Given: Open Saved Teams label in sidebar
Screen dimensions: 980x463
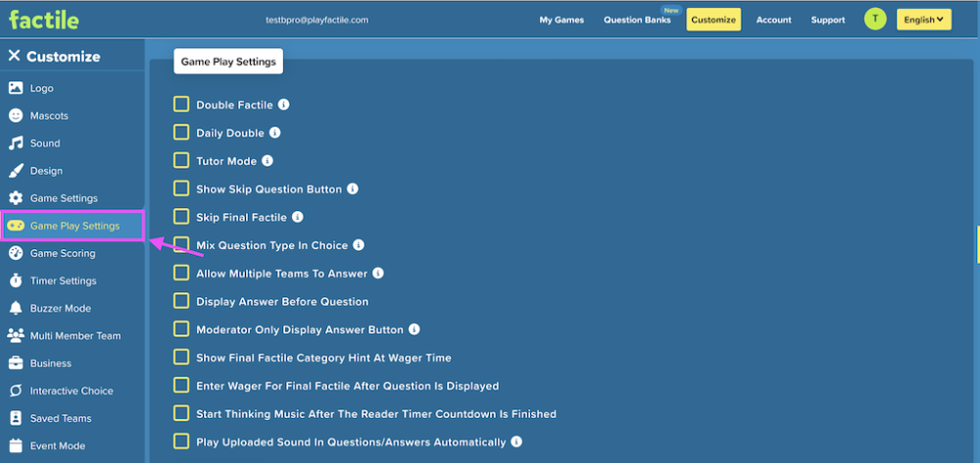Looking at the screenshot, I should click(61, 419).
